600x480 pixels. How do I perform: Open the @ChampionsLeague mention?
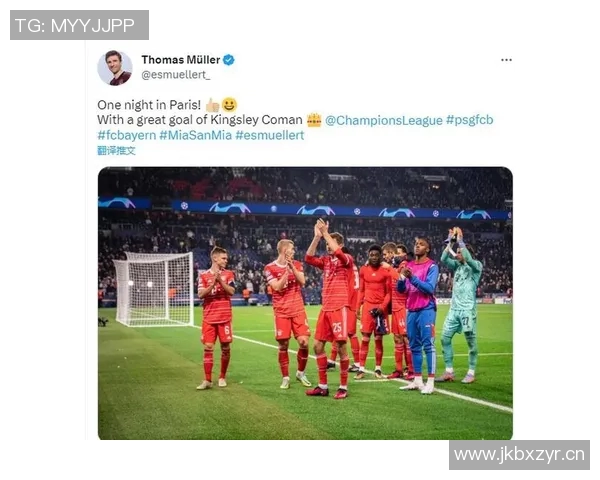click(384, 120)
